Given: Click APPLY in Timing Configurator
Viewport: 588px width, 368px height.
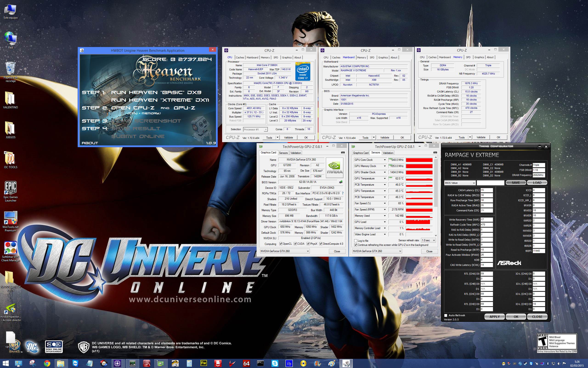Looking at the screenshot, I should point(495,317).
